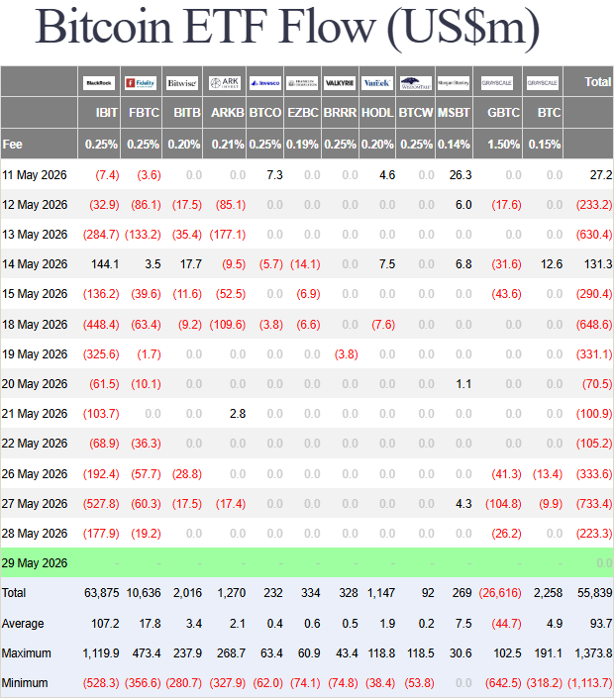Select the FBTC ticker header
Screen dimensions: 615x700
[144, 113]
